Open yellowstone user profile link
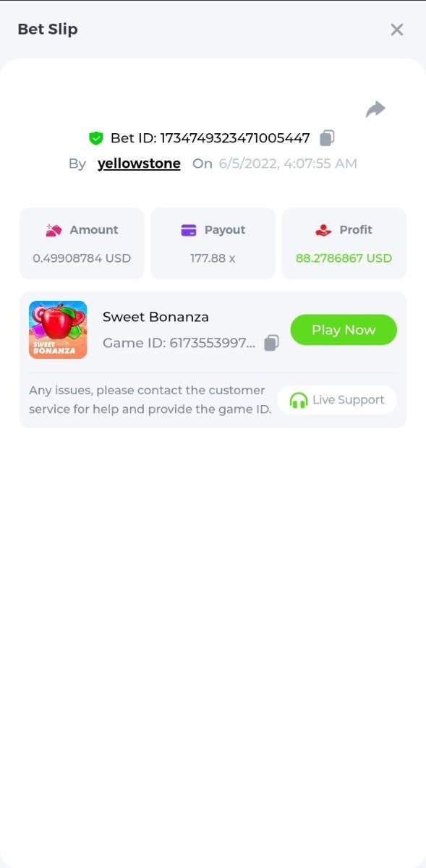Screen dimensions: 426x868 coord(139,163)
